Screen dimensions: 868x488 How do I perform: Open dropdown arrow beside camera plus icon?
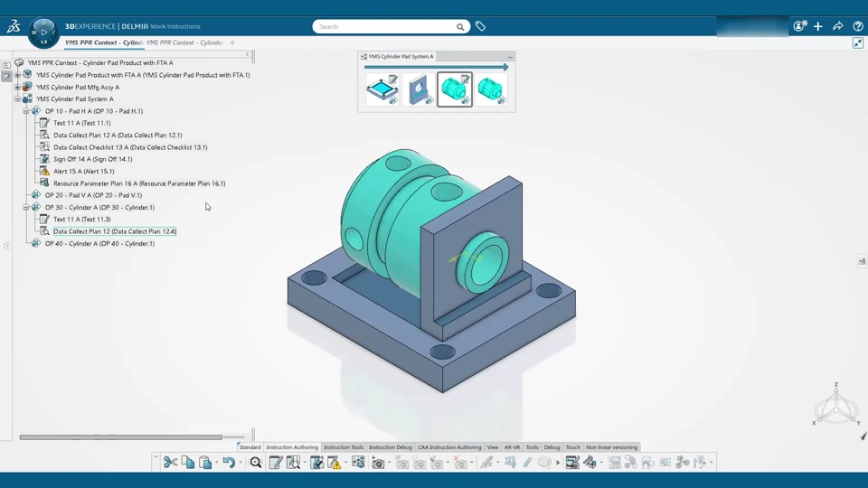389,463
